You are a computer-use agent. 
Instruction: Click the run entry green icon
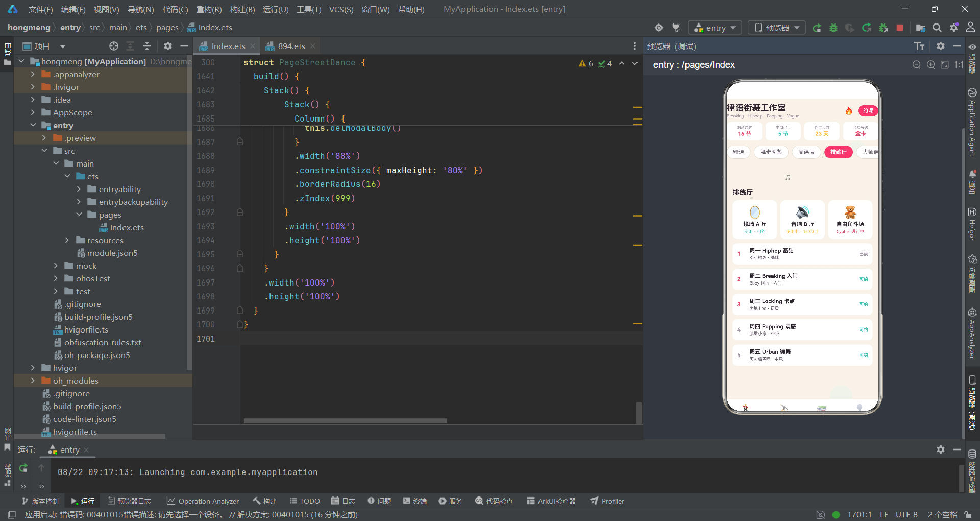(x=817, y=28)
